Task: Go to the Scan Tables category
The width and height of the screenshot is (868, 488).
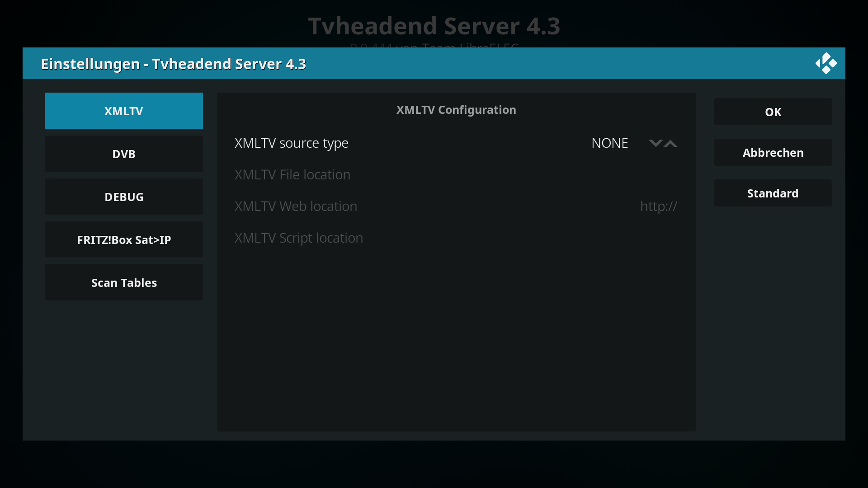Action: tap(124, 282)
